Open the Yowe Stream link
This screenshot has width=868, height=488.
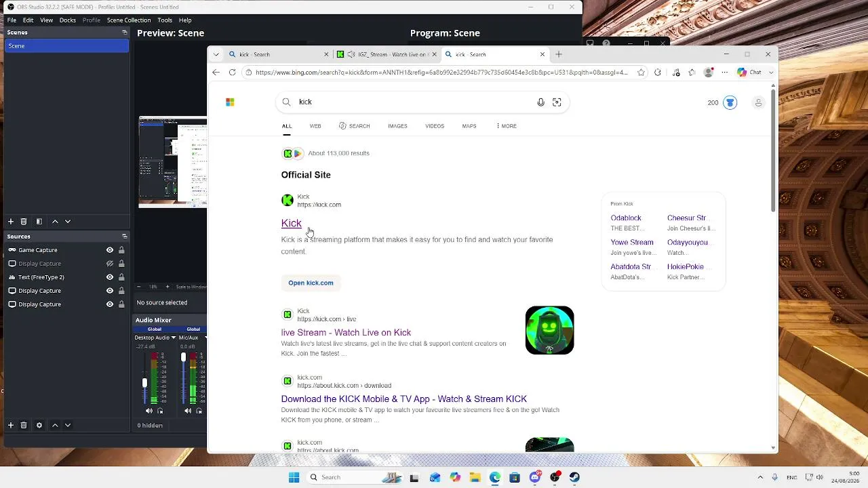tap(632, 243)
